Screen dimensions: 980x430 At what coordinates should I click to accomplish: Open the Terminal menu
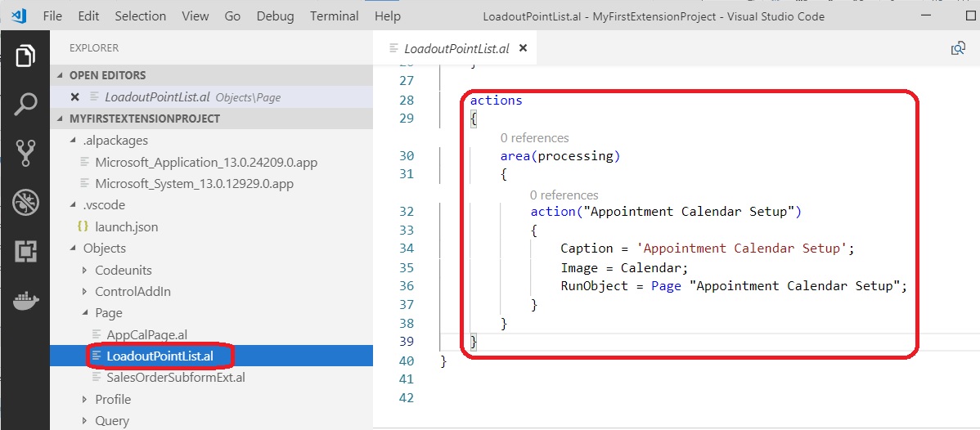[x=334, y=16]
